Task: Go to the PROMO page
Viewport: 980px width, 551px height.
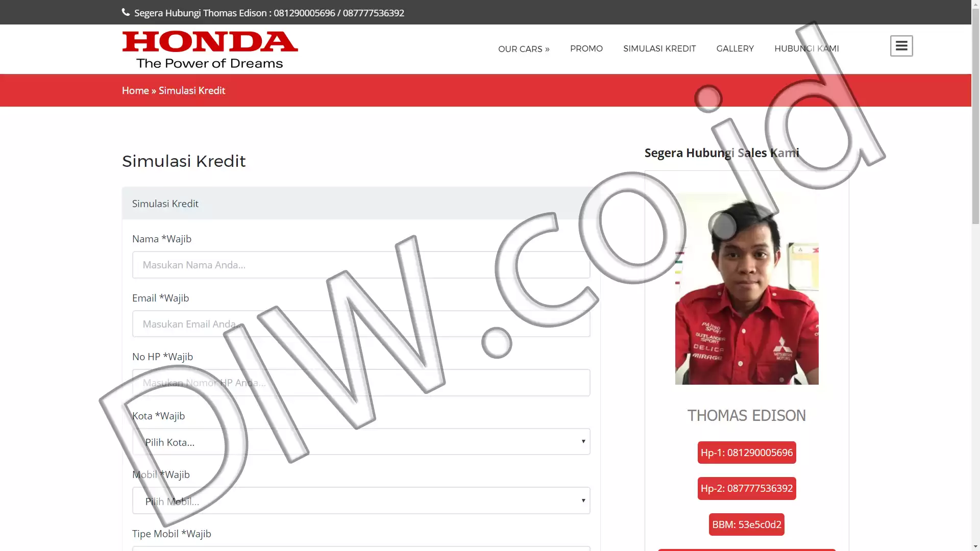Action: click(586, 48)
